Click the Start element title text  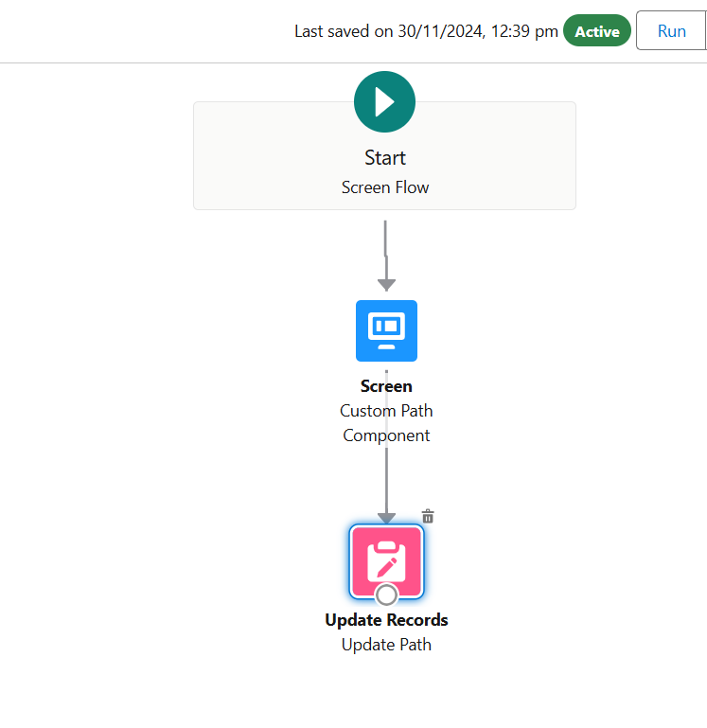pyautogui.click(x=385, y=158)
